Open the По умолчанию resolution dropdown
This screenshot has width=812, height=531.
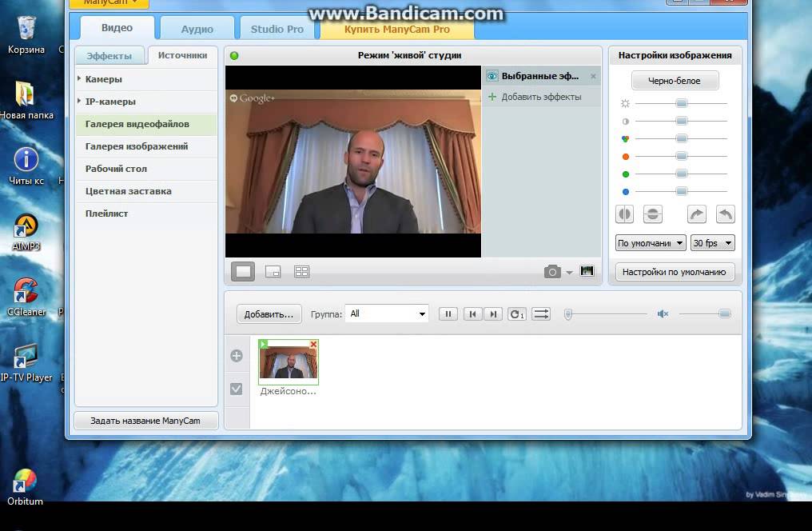(x=651, y=243)
